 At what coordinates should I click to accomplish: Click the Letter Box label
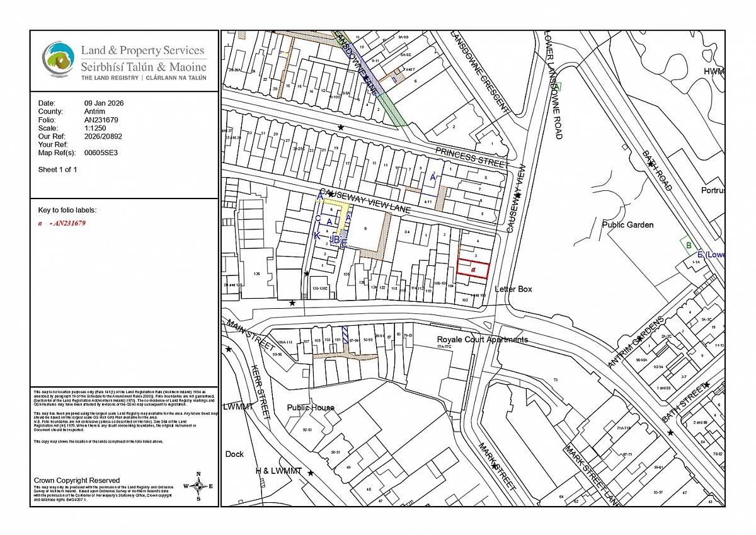[513, 289]
